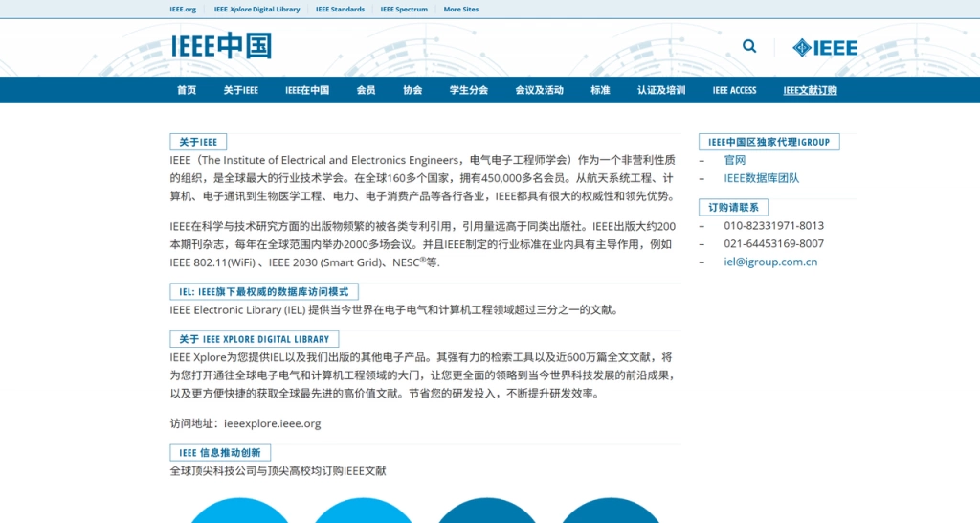Click the 关于 IEEE XPLORE DIGITAL LIBRARY heading
Viewport: 980px width, 523px height.
tap(255, 339)
